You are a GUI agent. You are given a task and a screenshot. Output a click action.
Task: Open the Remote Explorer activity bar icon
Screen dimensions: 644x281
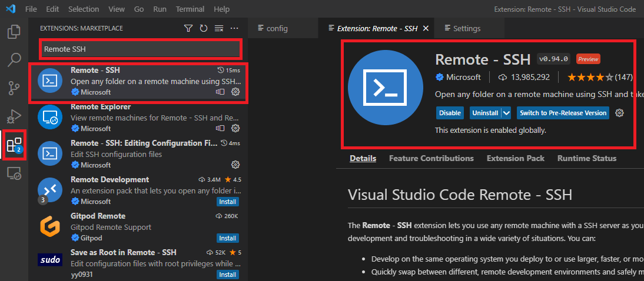14,173
